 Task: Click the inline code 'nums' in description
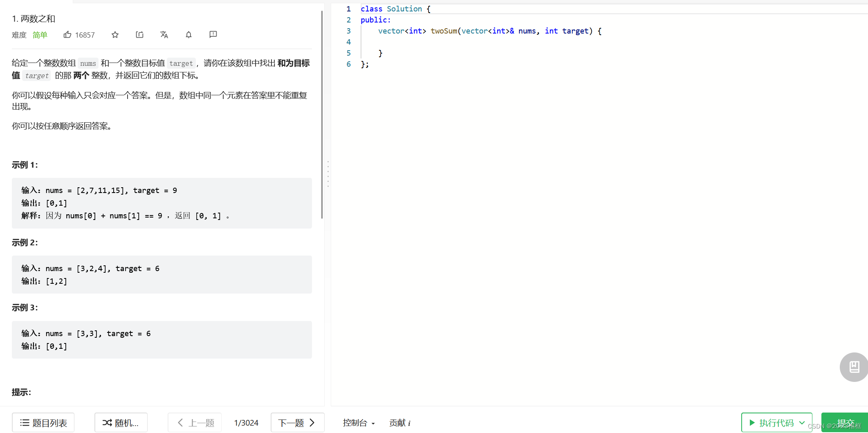(88, 63)
